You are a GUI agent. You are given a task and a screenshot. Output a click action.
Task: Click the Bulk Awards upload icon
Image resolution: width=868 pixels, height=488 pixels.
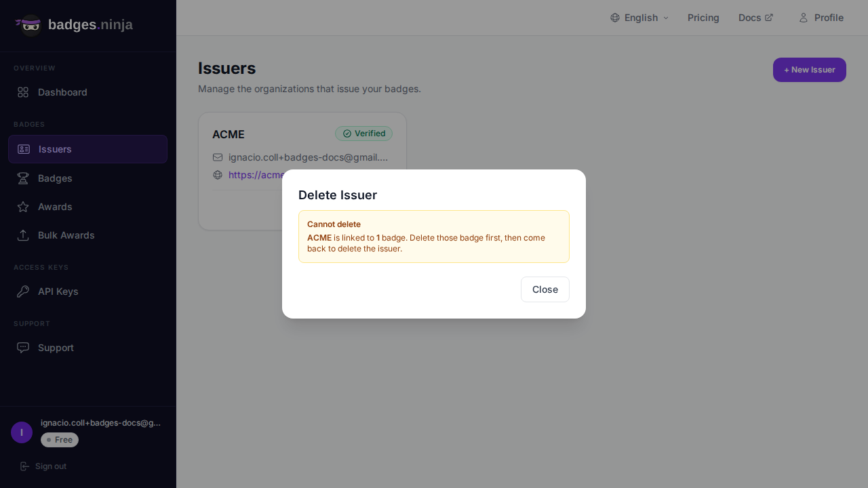pos(23,235)
